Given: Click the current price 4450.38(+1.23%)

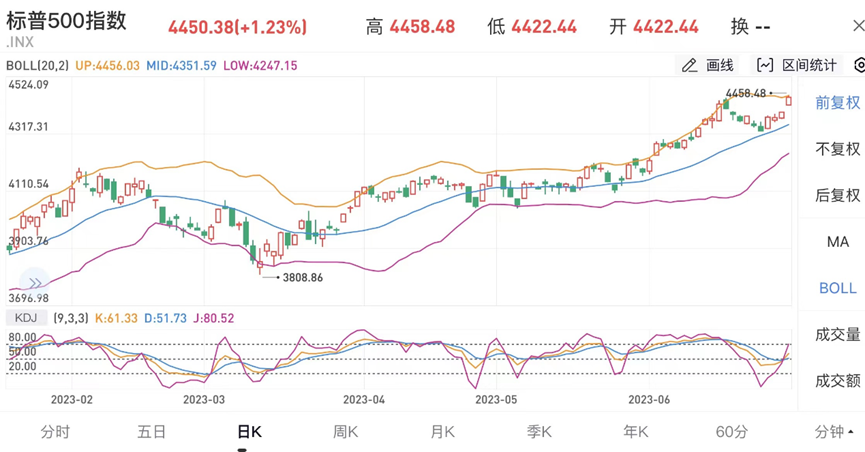Looking at the screenshot, I should point(238,27).
